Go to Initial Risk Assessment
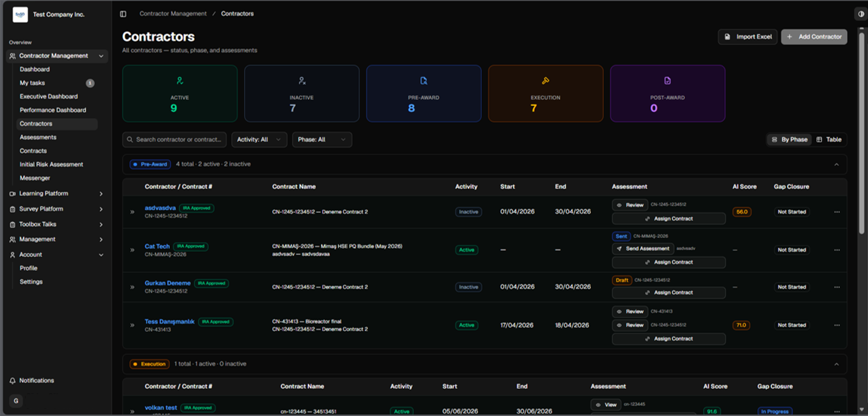 click(52, 165)
